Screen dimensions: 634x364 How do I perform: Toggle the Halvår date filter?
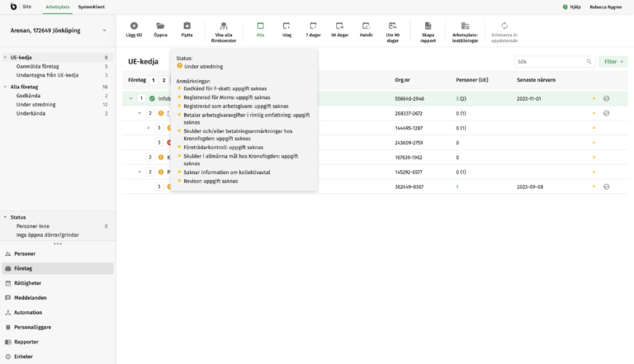click(365, 26)
